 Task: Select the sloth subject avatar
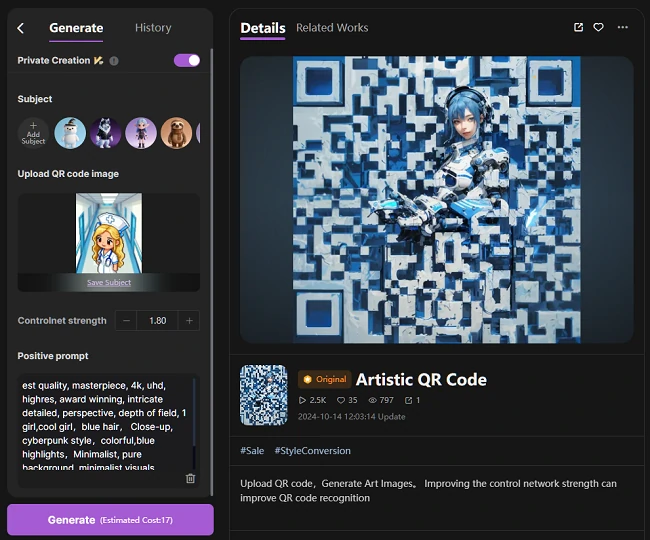coord(176,133)
